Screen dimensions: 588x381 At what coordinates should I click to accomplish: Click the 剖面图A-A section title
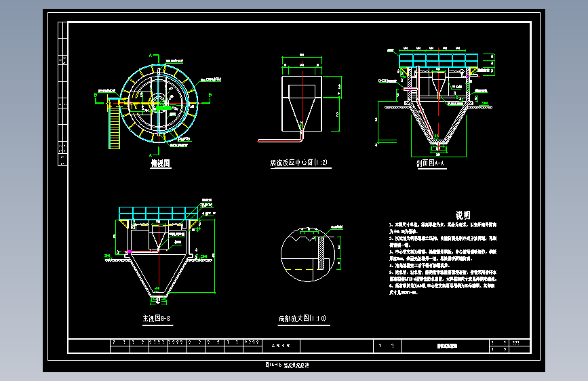430,163
